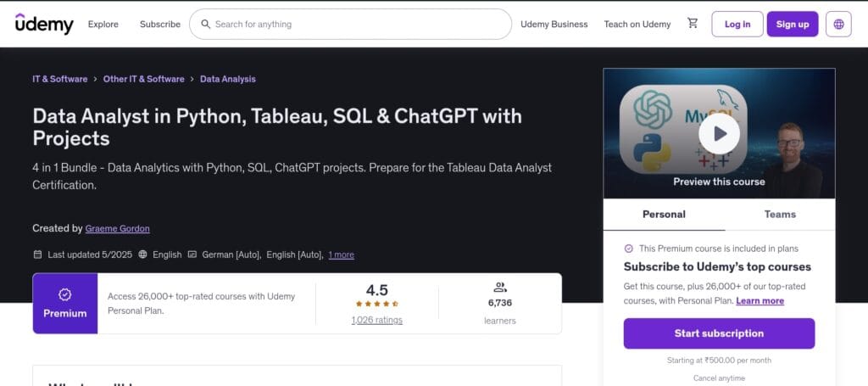Click Starting at ₹500.00 per month text
The height and width of the screenshot is (386, 868).
pyautogui.click(x=719, y=361)
